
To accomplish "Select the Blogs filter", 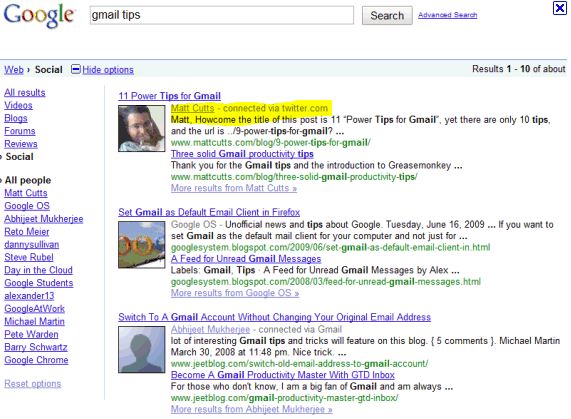I will [x=16, y=118].
